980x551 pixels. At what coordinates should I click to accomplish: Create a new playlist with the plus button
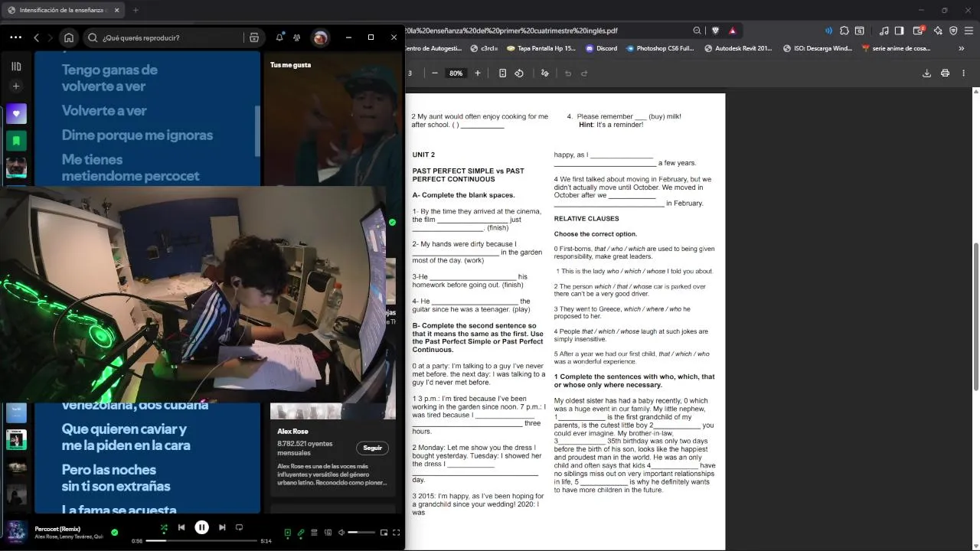pyautogui.click(x=16, y=86)
